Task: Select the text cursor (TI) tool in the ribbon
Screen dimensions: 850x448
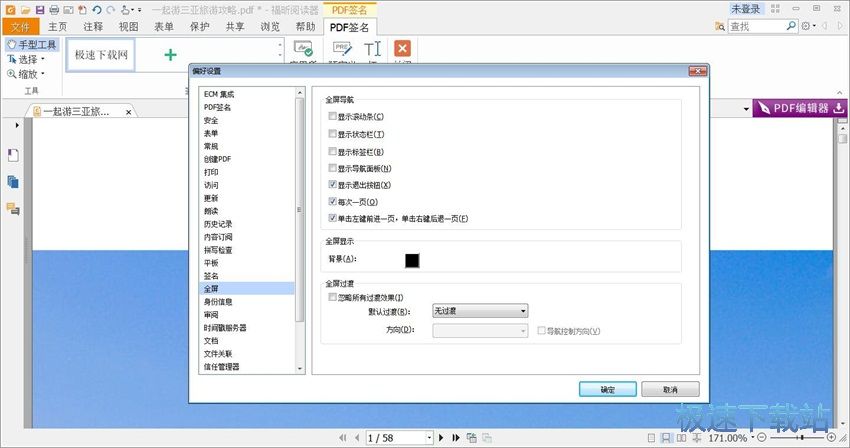Action: coord(372,49)
